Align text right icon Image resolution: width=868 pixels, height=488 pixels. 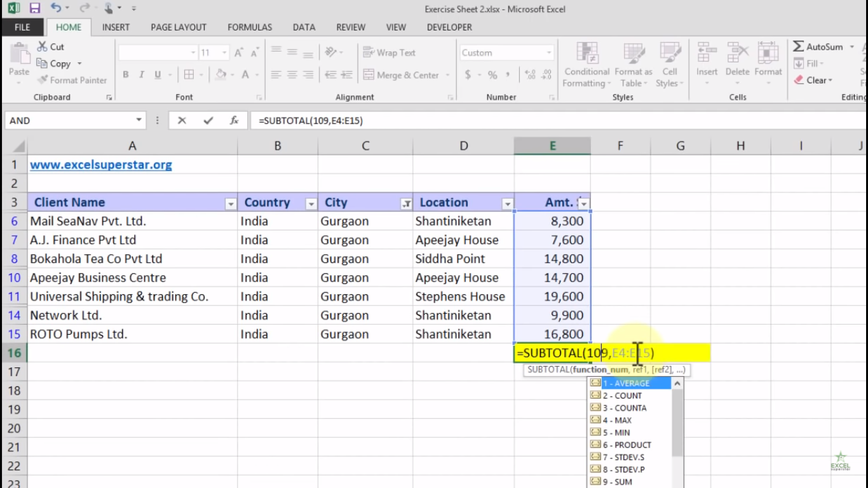click(308, 75)
